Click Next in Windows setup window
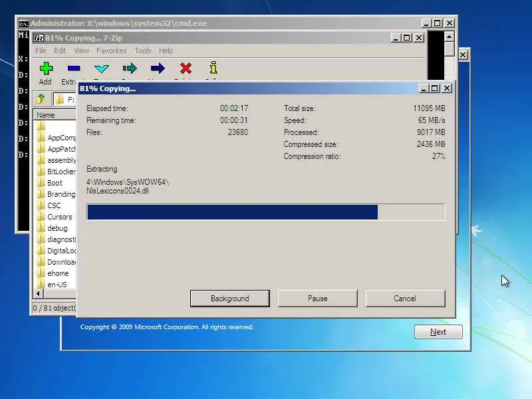 [x=438, y=332]
